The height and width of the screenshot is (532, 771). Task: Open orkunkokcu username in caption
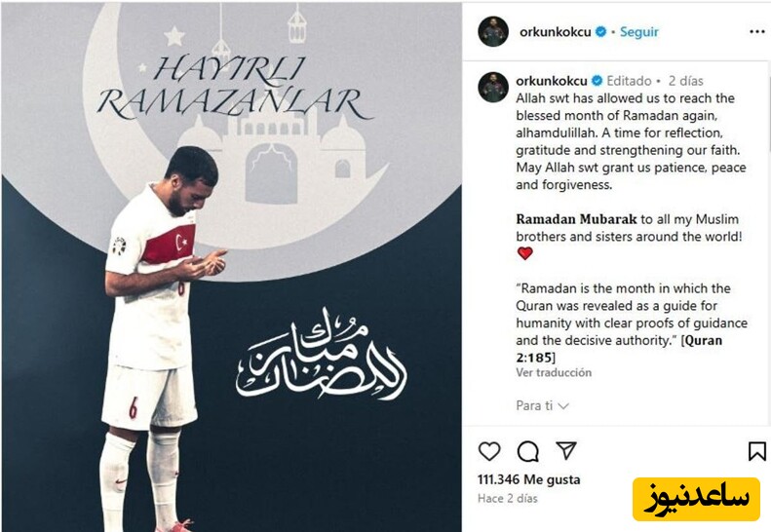click(552, 81)
